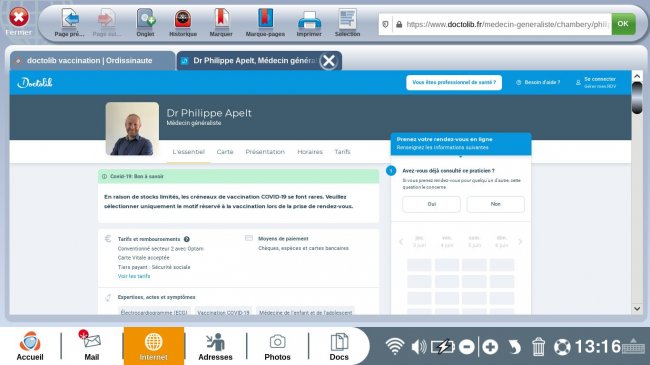The width and height of the screenshot is (650, 365).
Task: Close the Dr Philippe Apelt tab
Action: (329, 61)
